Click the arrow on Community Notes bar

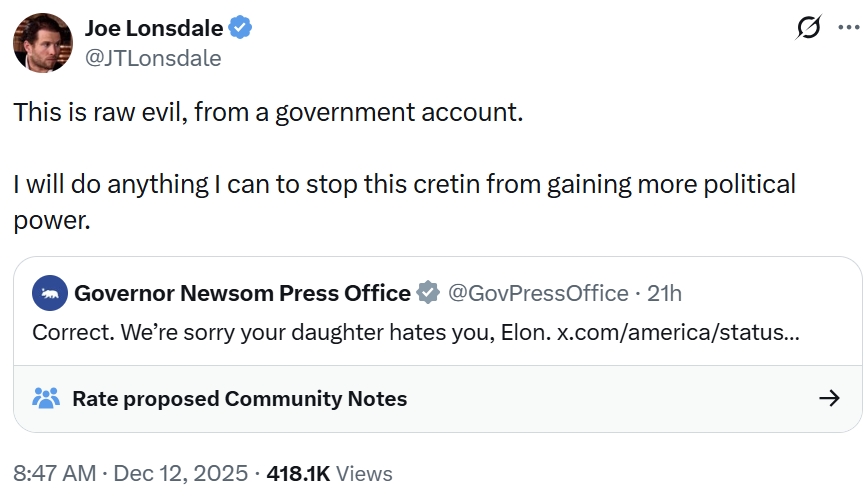click(828, 398)
